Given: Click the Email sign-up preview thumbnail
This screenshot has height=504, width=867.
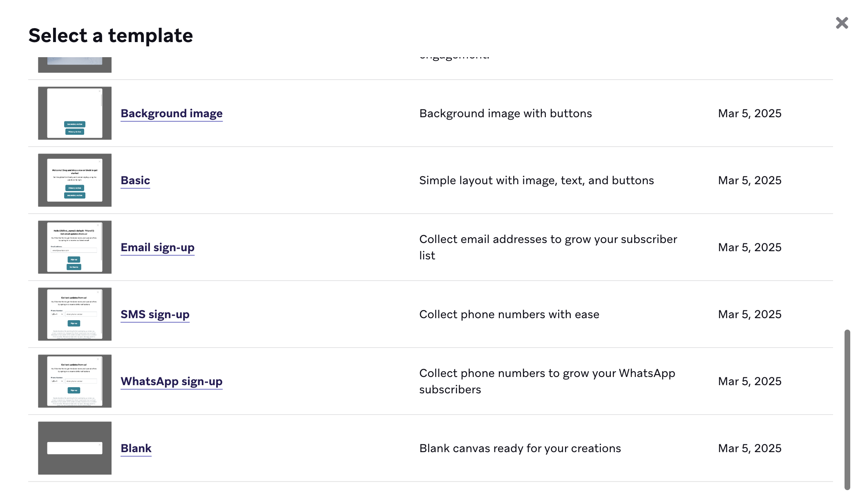Looking at the screenshot, I should (75, 247).
